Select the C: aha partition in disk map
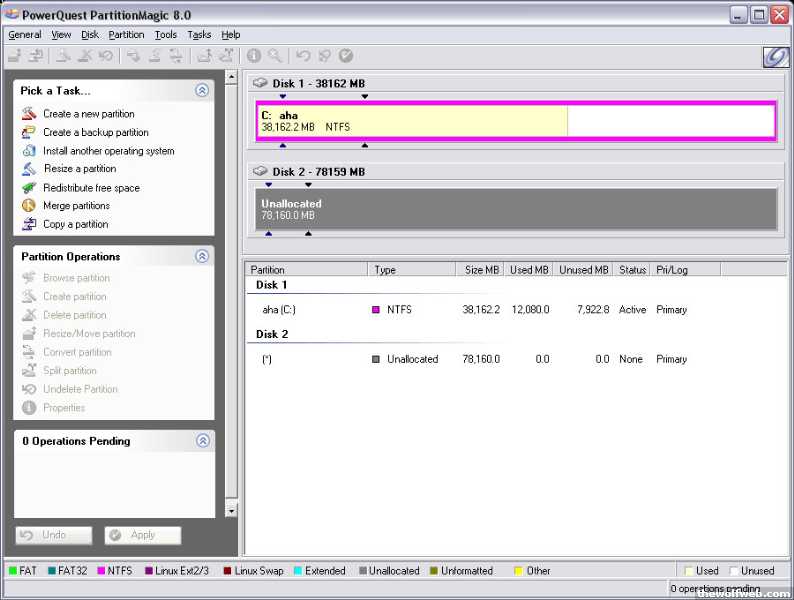 516,121
